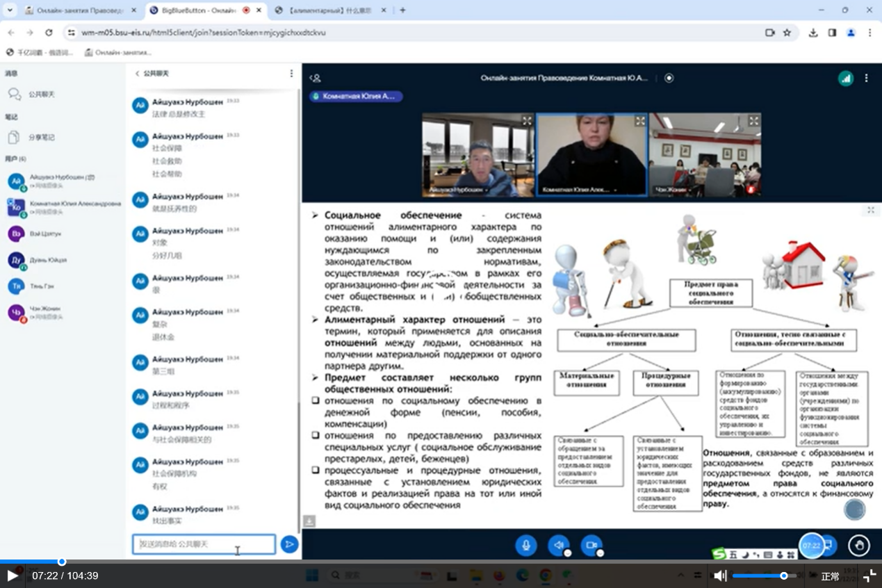This screenshot has height=588, width=882.
Task: Toggle the users list panel icon
Action: coord(315,79)
